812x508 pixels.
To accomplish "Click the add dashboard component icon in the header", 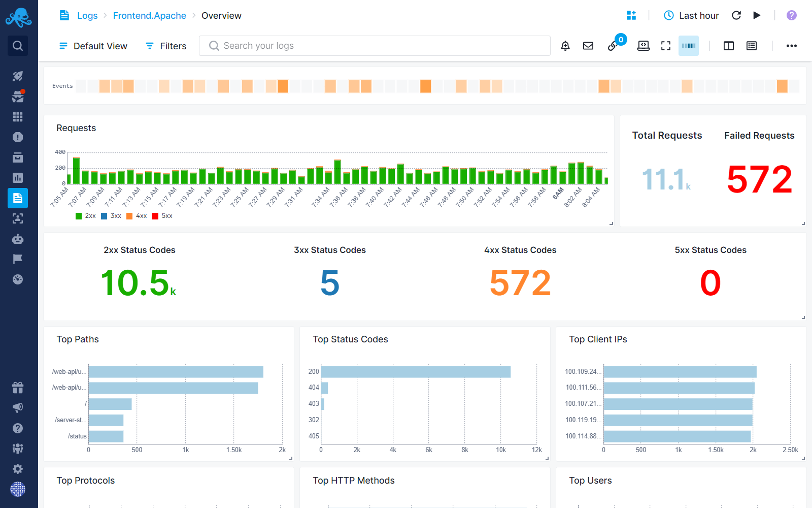I will coord(631,15).
